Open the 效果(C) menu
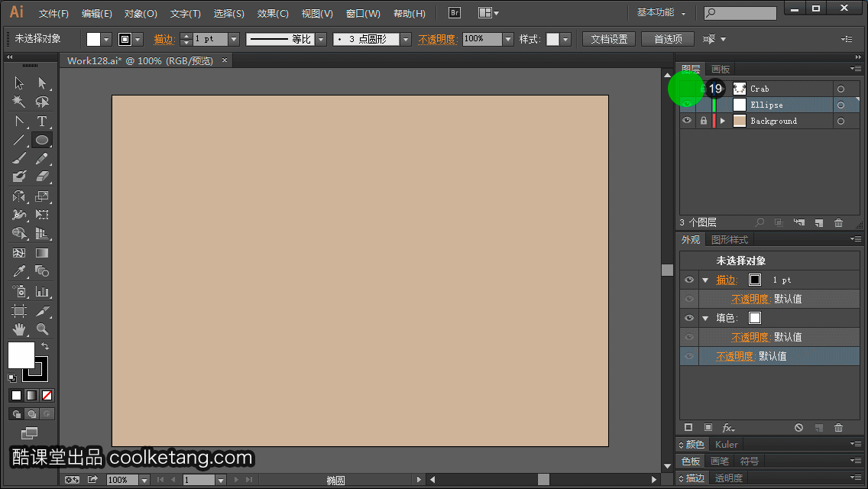Screen dimensions: 868x489 pos(273,13)
